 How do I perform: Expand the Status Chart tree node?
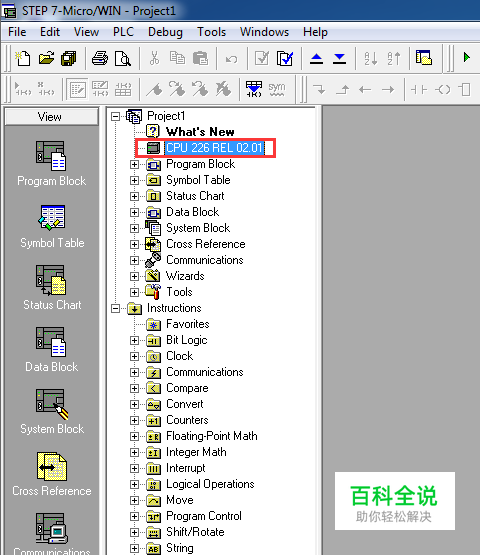coord(134,196)
